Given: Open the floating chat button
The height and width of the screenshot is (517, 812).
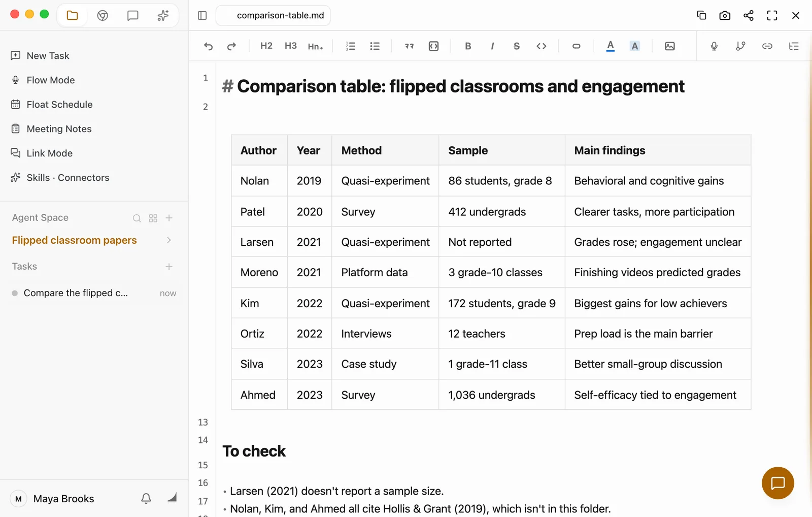Looking at the screenshot, I should pyautogui.click(x=778, y=483).
